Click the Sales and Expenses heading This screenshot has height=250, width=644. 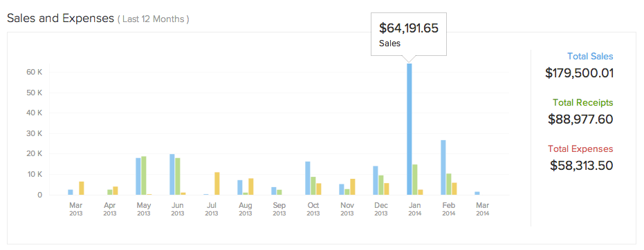click(x=60, y=18)
